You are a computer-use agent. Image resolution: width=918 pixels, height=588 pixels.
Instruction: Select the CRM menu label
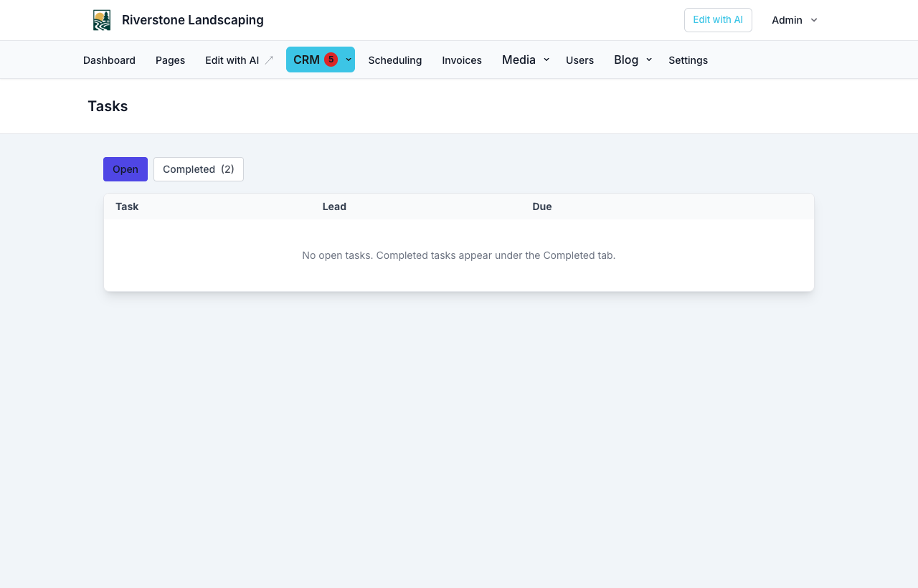pyautogui.click(x=306, y=60)
